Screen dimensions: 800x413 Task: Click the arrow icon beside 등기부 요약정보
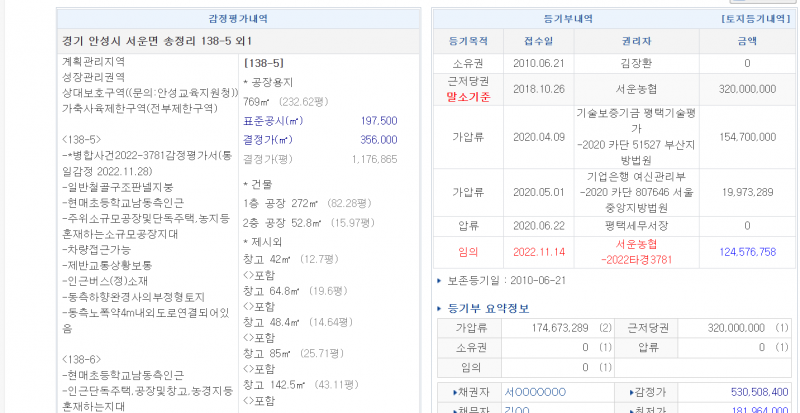point(440,308)
